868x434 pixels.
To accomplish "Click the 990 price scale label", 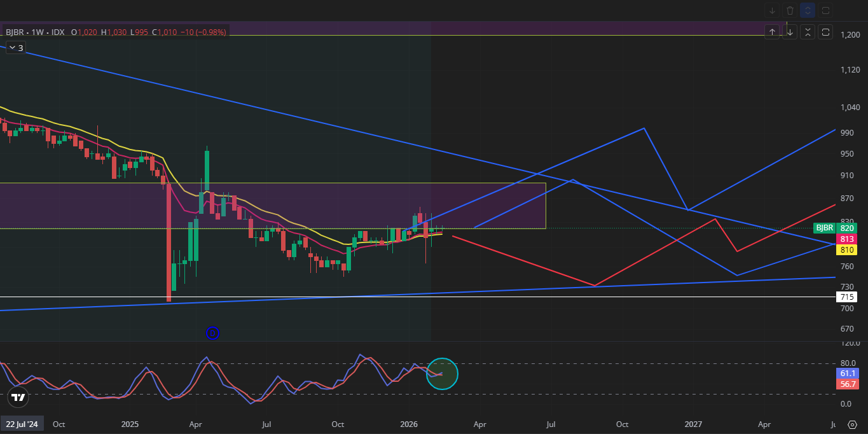I will [x=847, y=133].
